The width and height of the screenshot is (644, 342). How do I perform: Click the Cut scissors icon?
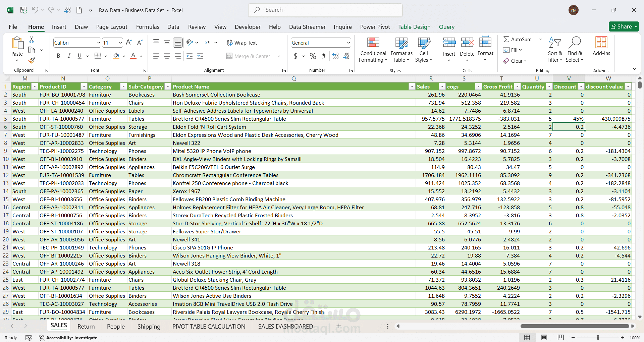32,40
